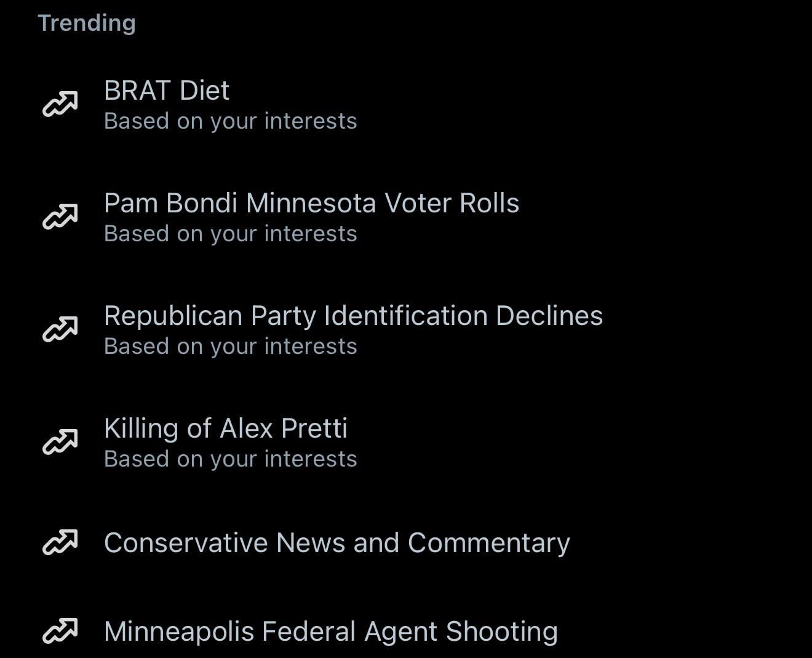812x658 pixels.
Task: Tap "Based on your interests" under Pam Bondi
Action: click(230, 234)
